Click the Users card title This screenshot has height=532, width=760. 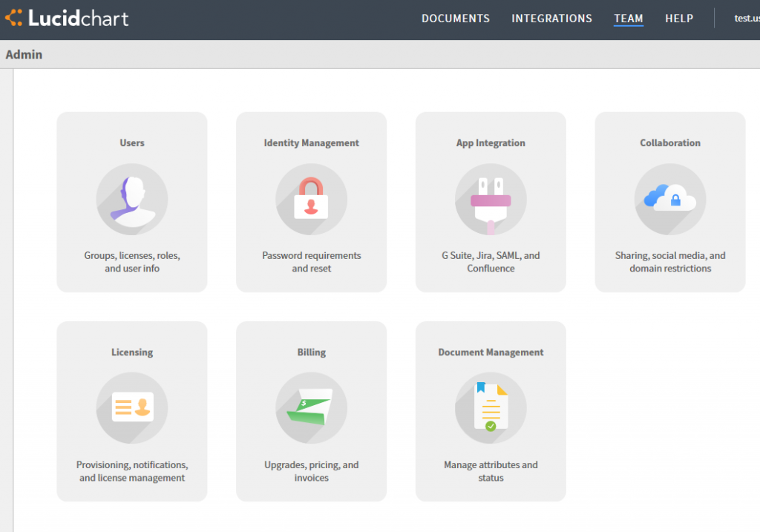[x=132, y=143]
